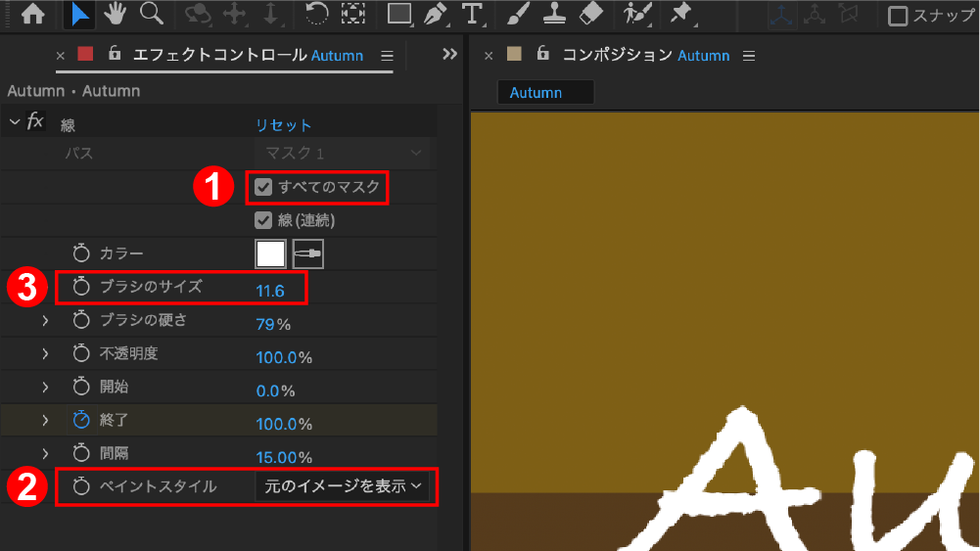Toggle lock on Composition panel

[x=543, y=53]
